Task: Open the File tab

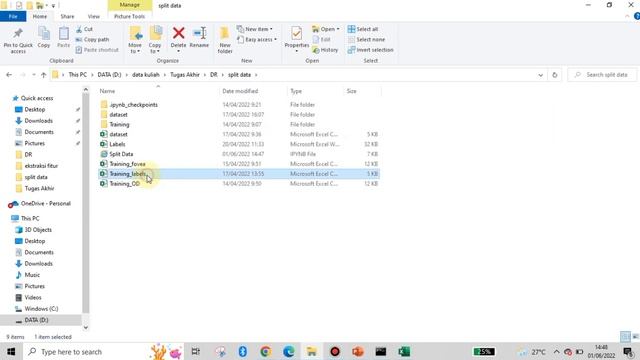Action: click(x=13, y=16)
